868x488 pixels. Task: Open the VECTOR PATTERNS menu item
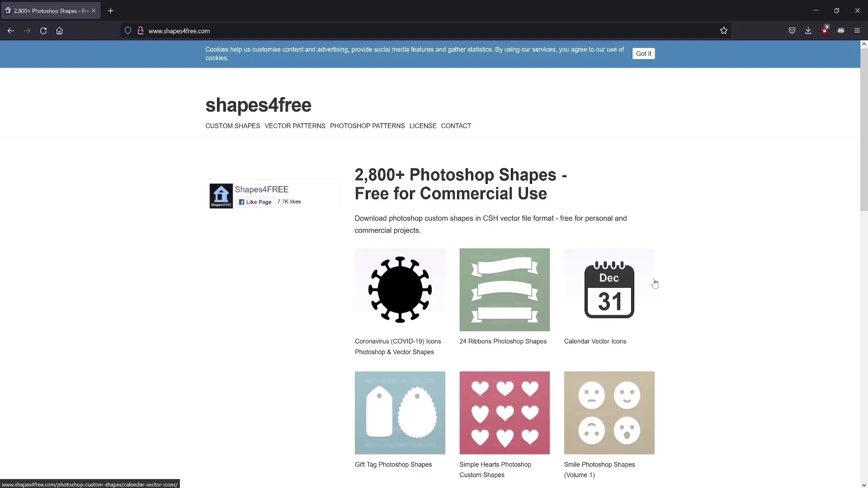pyautogui.click(x=294, y=126)
